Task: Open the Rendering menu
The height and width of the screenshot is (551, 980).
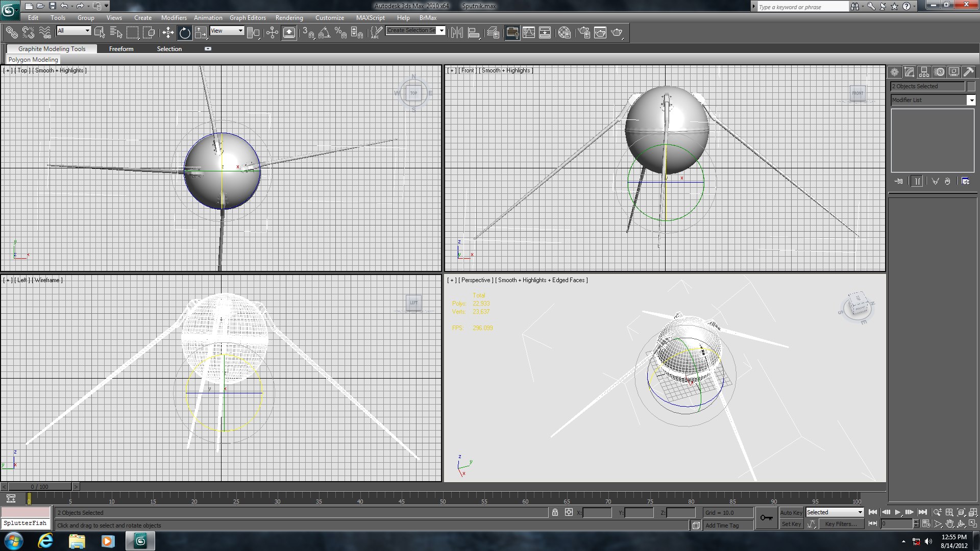Action: tap(289, 17)
